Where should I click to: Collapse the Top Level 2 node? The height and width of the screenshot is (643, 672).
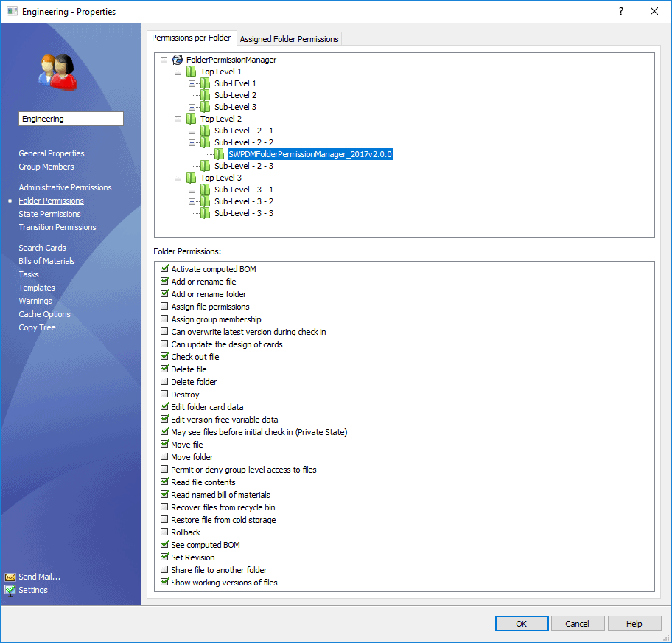tap(178, 119)
